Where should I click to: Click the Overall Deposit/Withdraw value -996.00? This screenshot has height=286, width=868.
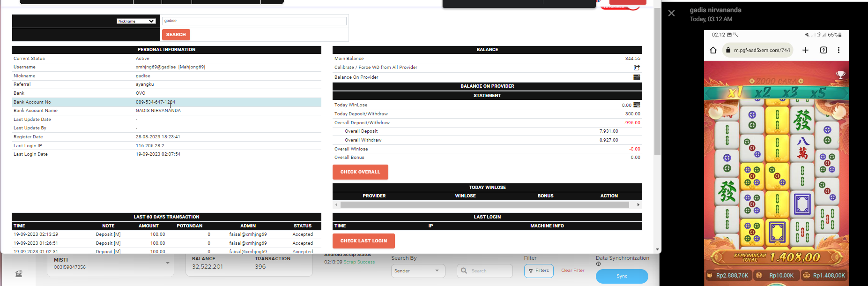click(632, 123)
